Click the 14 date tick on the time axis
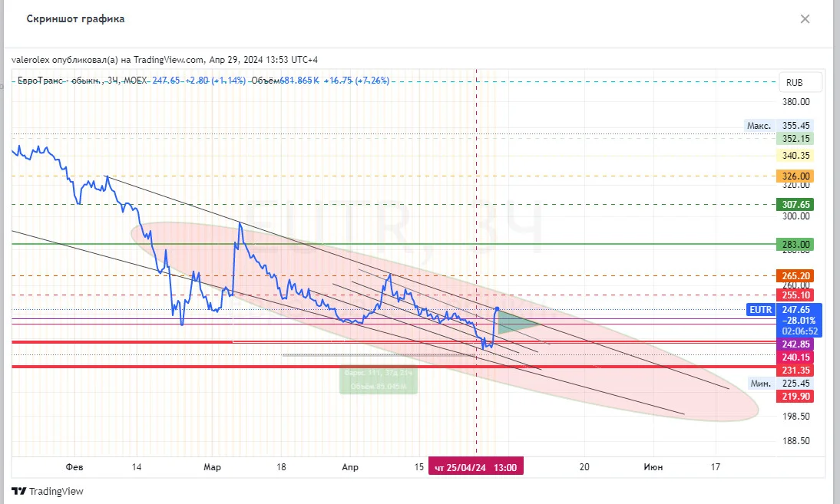The image size is (840, 504). [137, 467]
